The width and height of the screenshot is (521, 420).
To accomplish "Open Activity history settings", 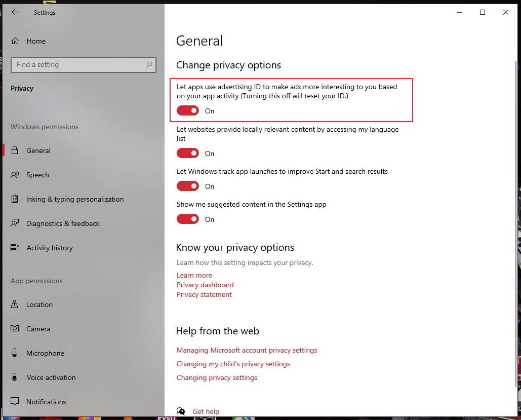I will click(x=50, y=248).
